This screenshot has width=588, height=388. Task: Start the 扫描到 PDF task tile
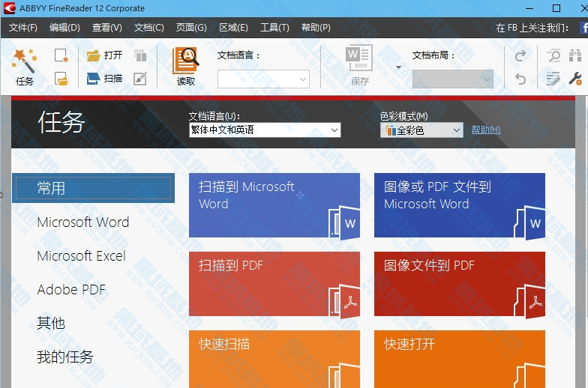pyautogui.click(x=274, y=284)
